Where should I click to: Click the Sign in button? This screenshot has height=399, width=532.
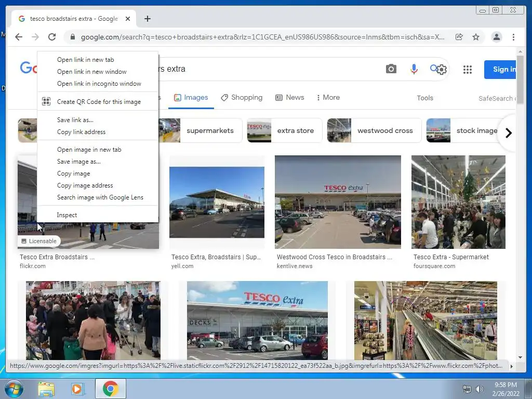tap(500, 70)
